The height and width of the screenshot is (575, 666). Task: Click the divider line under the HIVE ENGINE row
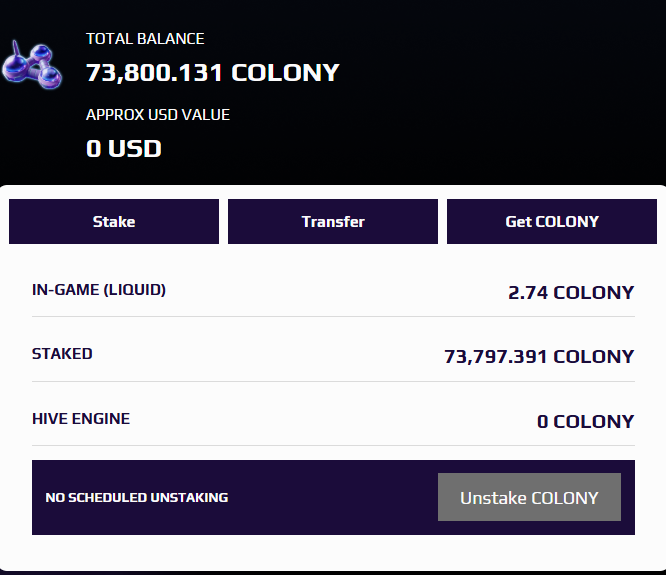point(333,445)
